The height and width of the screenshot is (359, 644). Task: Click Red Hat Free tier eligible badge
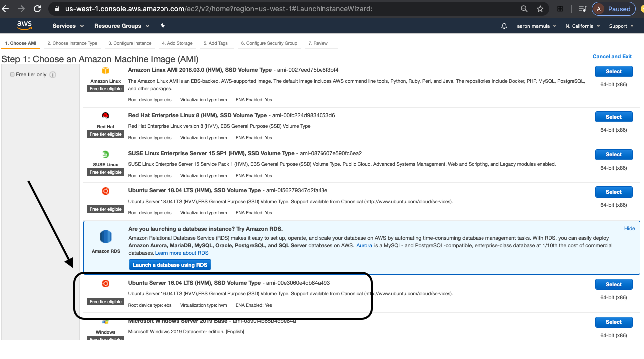point(106,134)
